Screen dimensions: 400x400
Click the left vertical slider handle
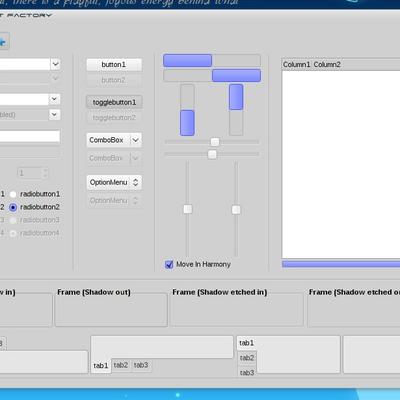click(x=188, y=209)
